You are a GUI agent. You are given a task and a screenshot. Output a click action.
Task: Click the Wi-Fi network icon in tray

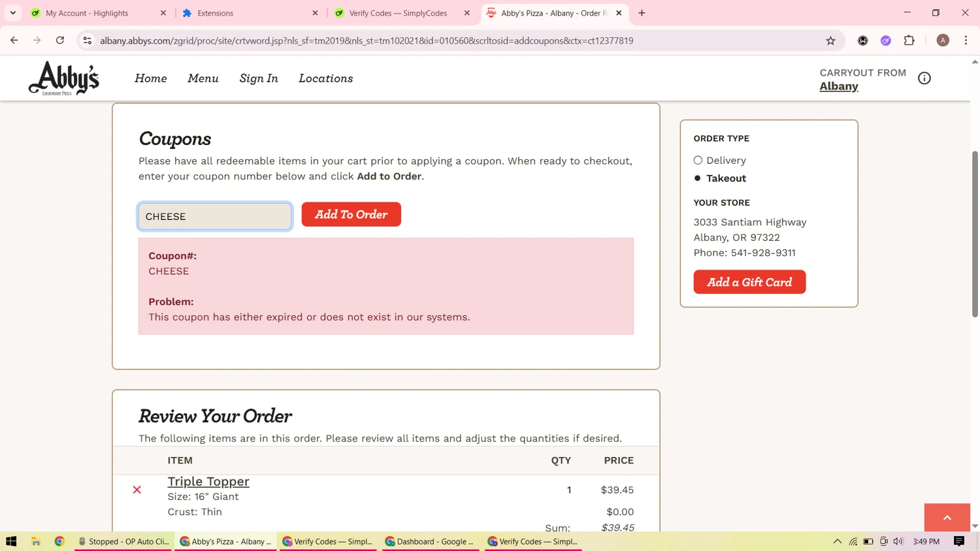point(853,541)
